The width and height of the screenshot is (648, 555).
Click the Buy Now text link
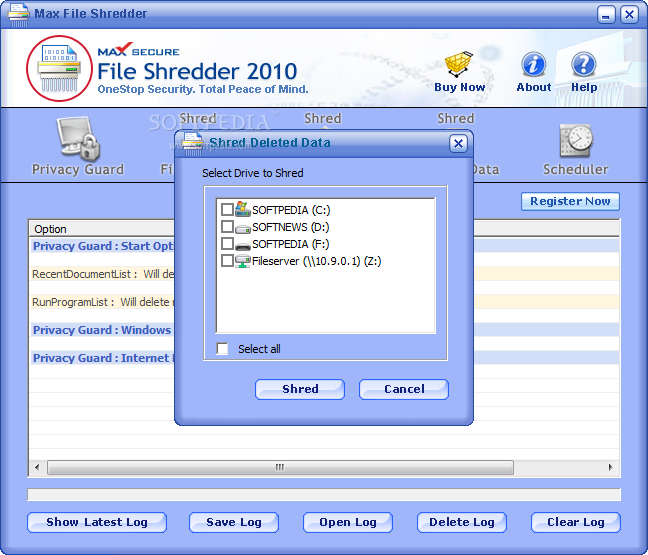click(x=459, y=87)
